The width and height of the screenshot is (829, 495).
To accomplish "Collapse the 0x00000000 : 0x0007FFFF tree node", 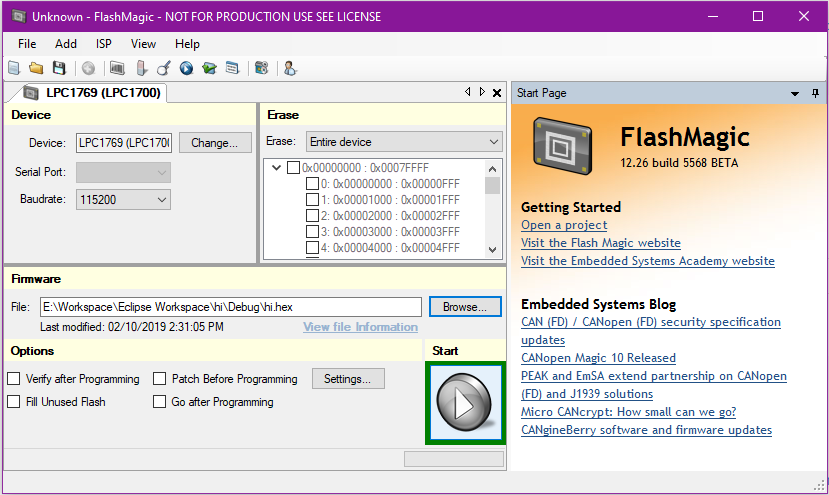I will pos(277,168).
